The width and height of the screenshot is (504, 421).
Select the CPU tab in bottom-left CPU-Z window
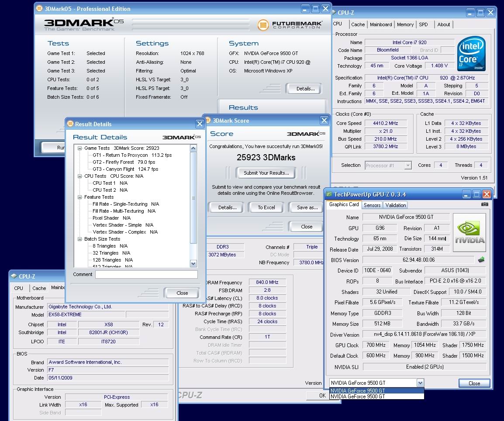[19, 288]
